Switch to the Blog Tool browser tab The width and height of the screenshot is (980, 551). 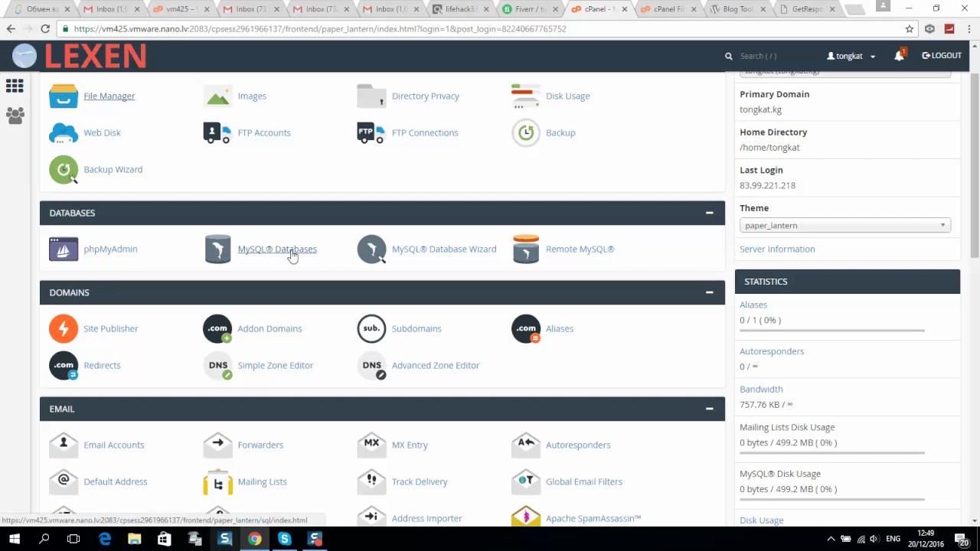pos(736,9)
